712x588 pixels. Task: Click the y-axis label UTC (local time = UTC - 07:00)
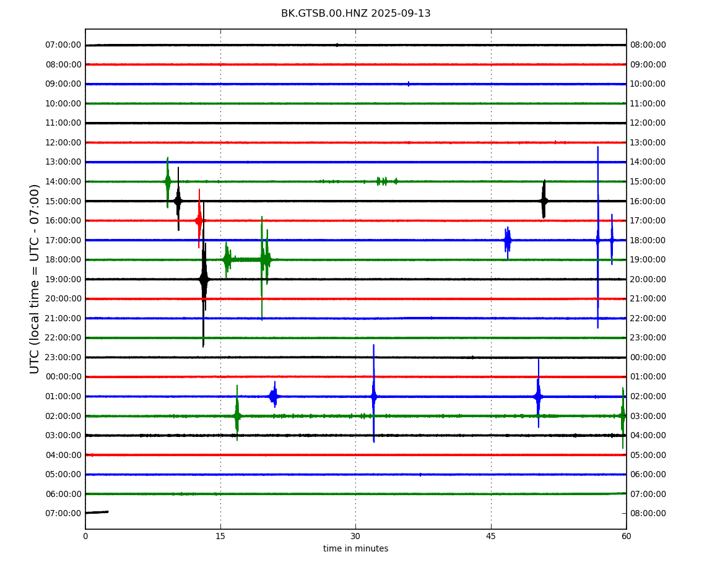pyautogui.click(x=35, y=279)
